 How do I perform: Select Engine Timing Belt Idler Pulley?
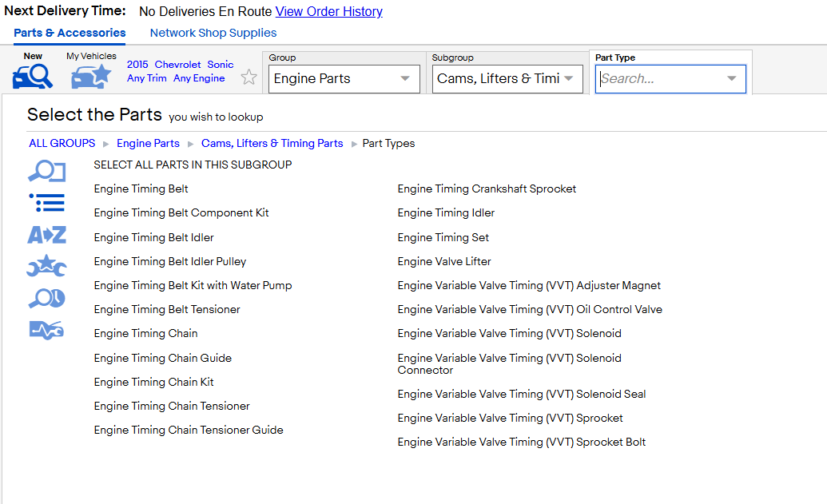pyautogui.click(x=170, y=261)
